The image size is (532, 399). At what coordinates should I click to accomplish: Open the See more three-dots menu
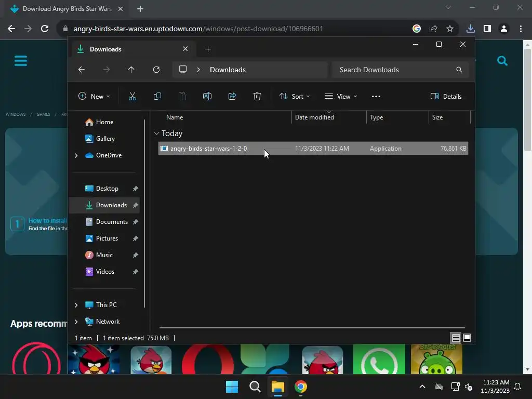click(x=376, y=96)
